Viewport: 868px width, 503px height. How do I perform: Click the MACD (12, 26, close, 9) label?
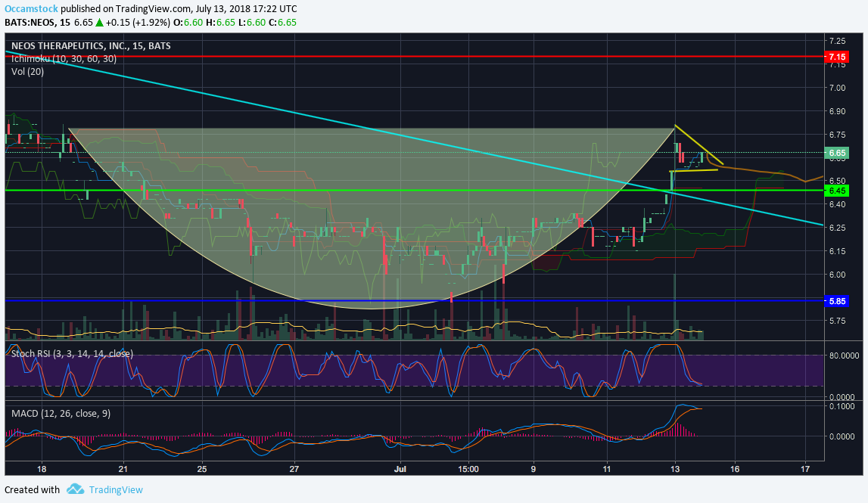click(61, 413)
